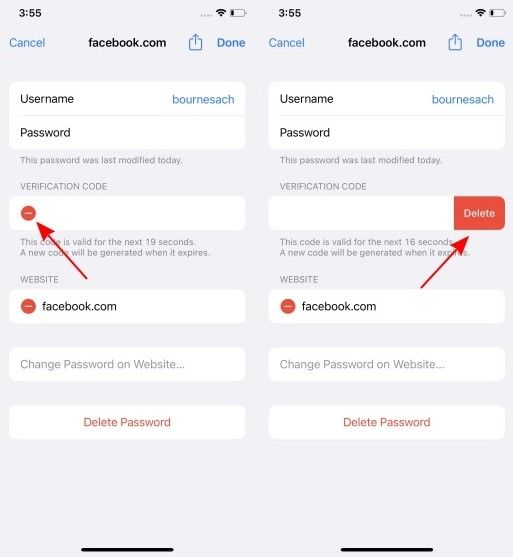Tap red minus icon in left verification code row
The width and height of the screenshot is (513, 557).
tap(28, 213)
